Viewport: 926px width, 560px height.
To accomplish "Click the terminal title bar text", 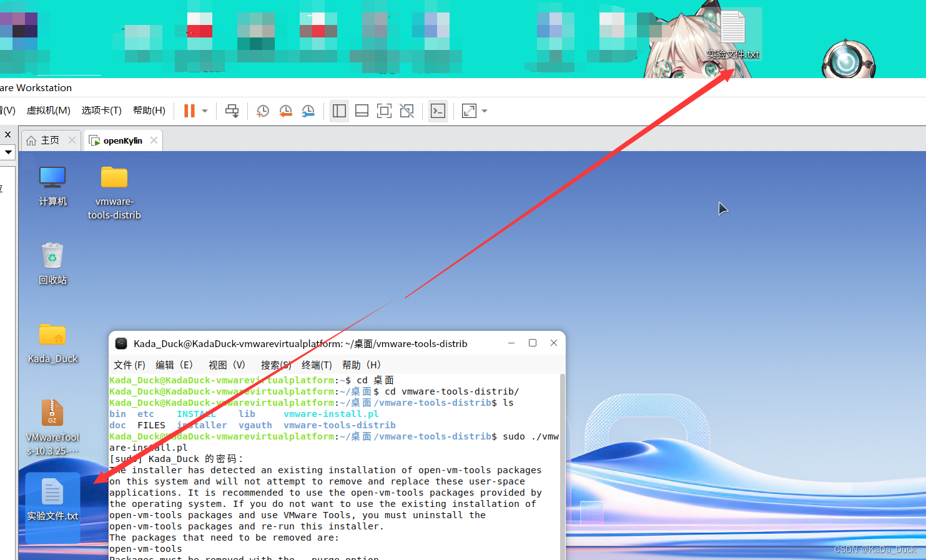I will tap(300, 343).
